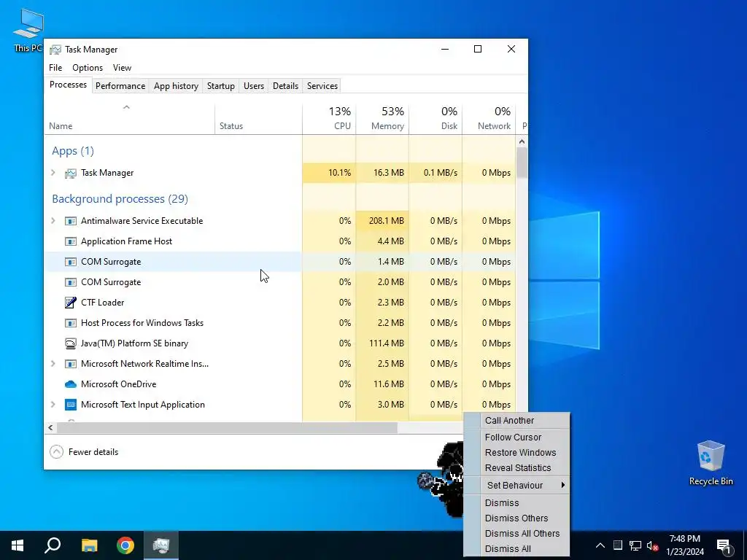Switch to the Performance tab
The width and height of the screenshot is (747, 560).
click(x=120, y=86)
